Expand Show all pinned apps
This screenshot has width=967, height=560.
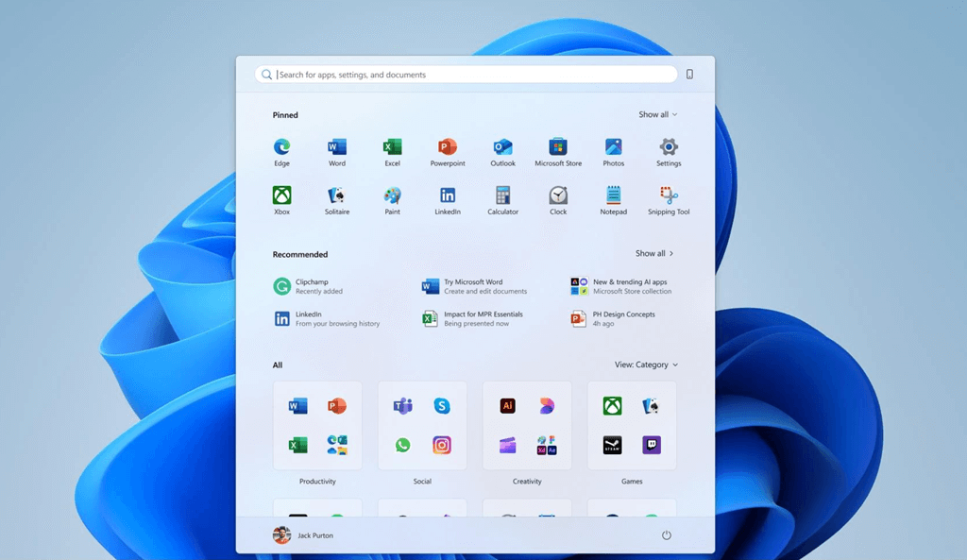pyautogui.click(x=657, y=114)
